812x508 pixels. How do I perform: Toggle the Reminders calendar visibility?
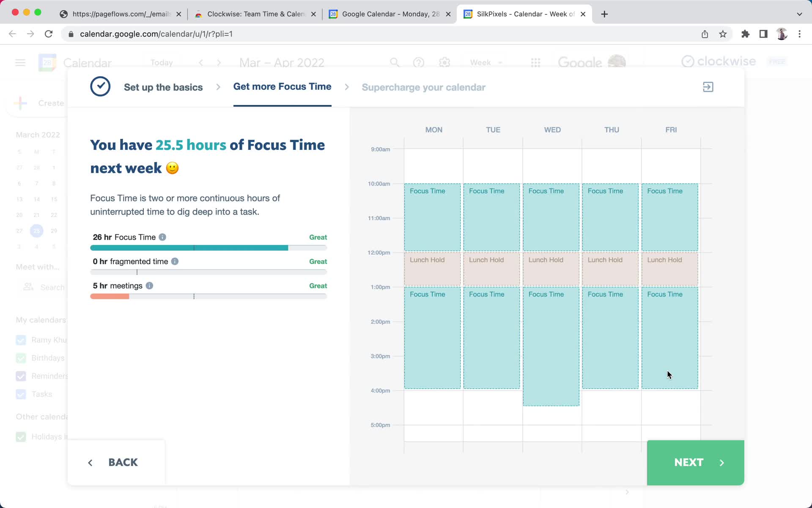[21, 376]
